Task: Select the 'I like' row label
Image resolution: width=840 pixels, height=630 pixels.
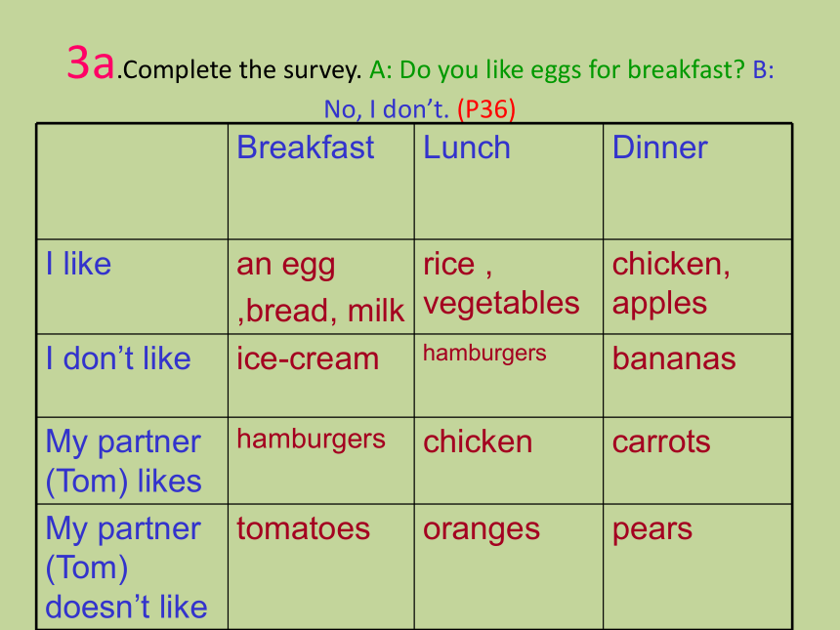Action: tap(79, 264)
